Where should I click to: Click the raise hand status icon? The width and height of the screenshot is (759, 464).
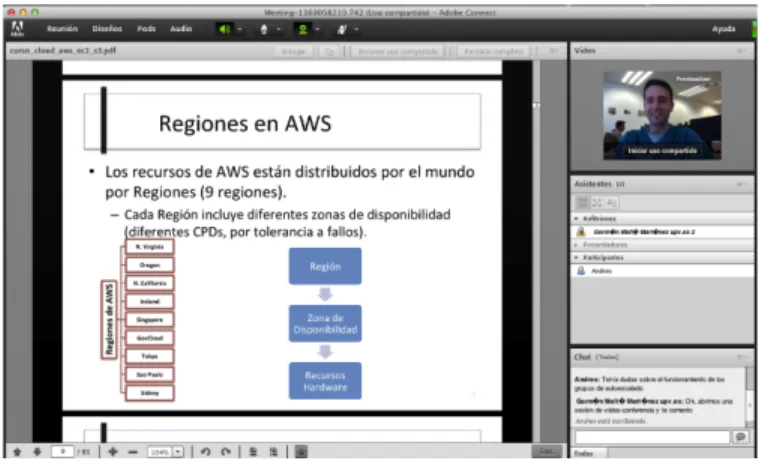pos(342,30)
